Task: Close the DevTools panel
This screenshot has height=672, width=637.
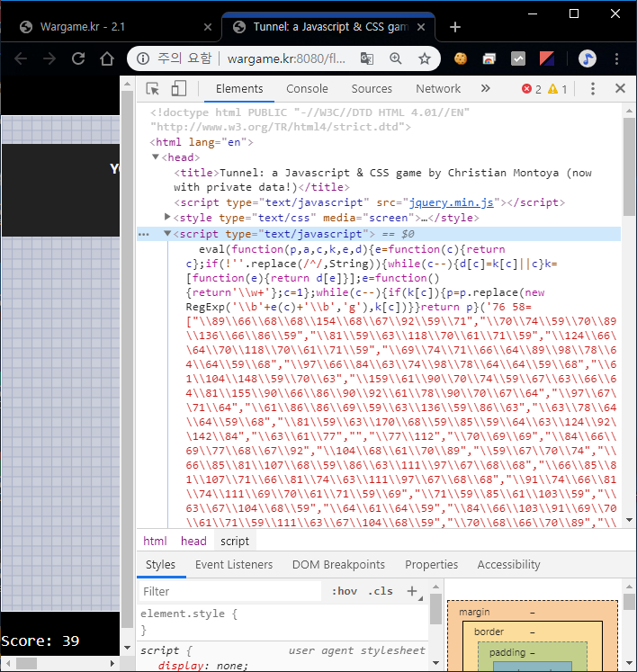Action: point(620,89)
